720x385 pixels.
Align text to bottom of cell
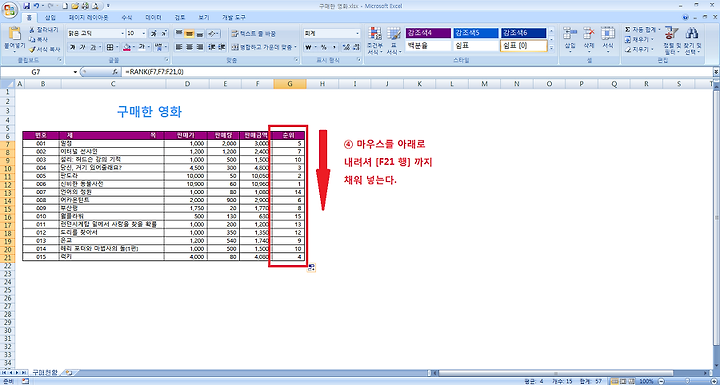coord(200,34)
